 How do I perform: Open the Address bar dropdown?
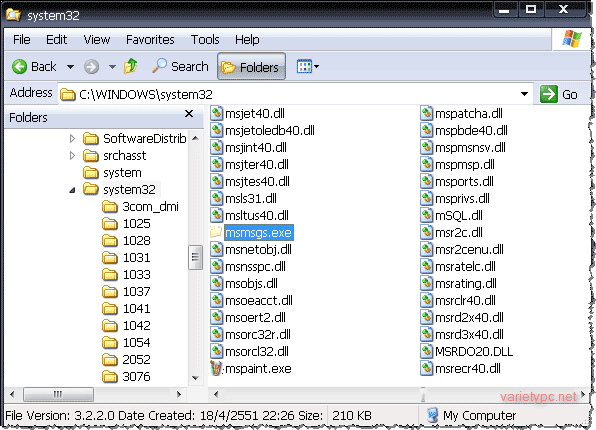524,94
